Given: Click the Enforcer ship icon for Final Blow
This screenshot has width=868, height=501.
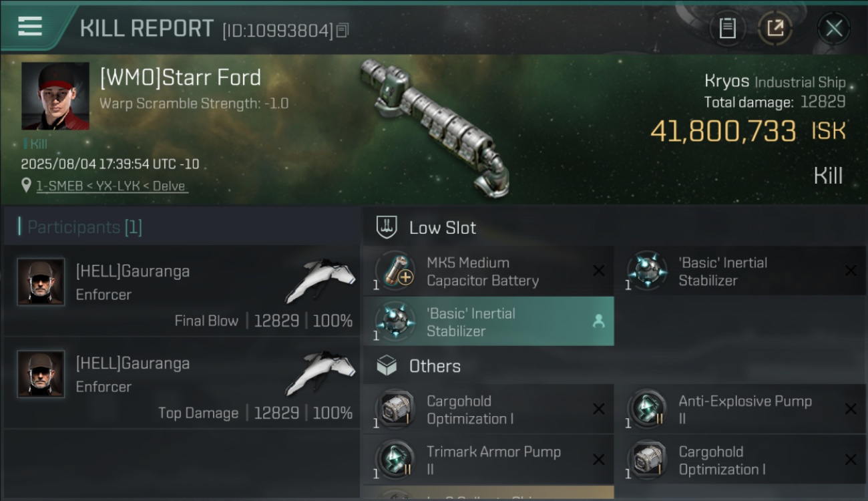Looking at the screenshot, I should [x=322, y=279].
